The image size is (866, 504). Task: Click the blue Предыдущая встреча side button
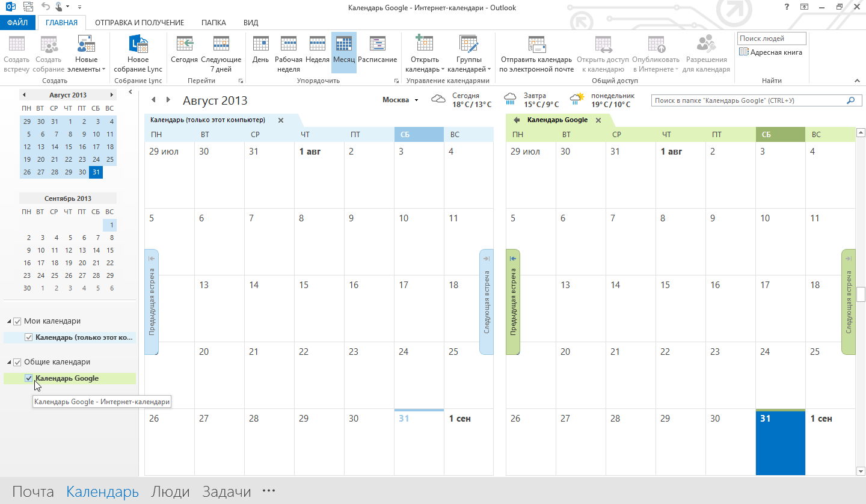point(152,301)
